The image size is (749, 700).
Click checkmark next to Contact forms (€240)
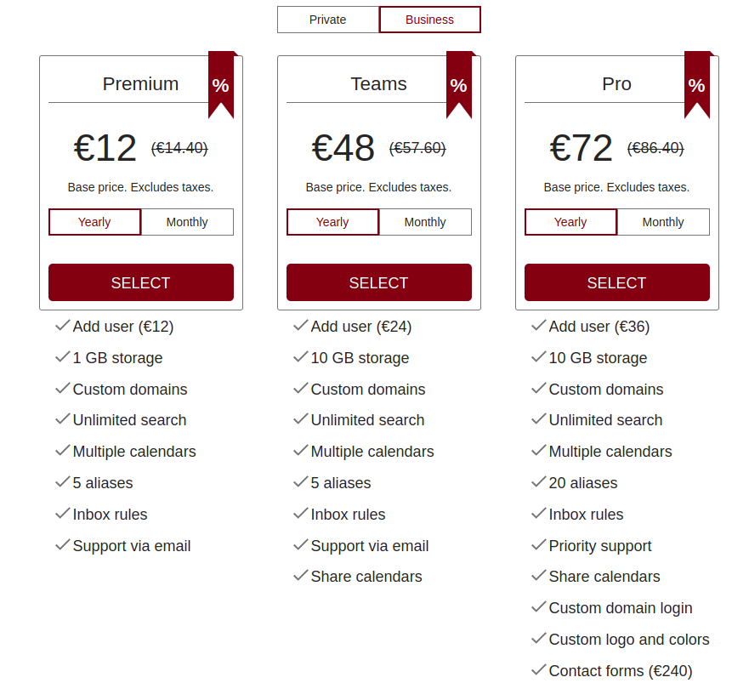pyautogui.click(x=539, y=670)
